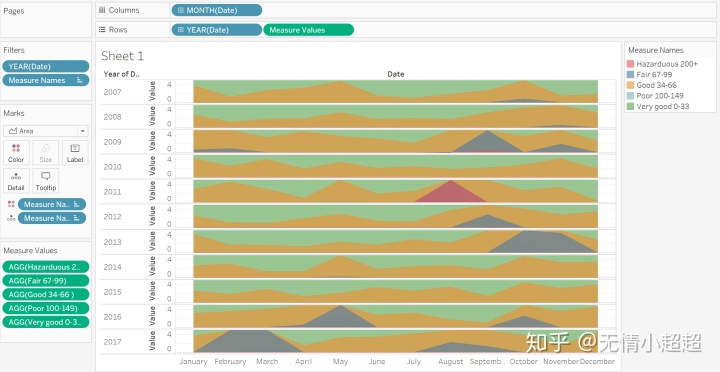Open the Size marks card
Viewport: 720px width, 372px height.
coord(45,153)
